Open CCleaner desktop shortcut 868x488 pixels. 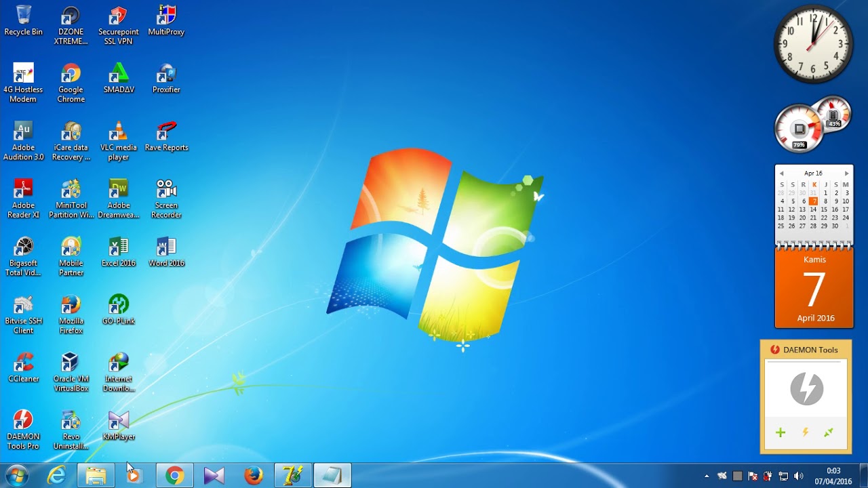click(23, 367)
